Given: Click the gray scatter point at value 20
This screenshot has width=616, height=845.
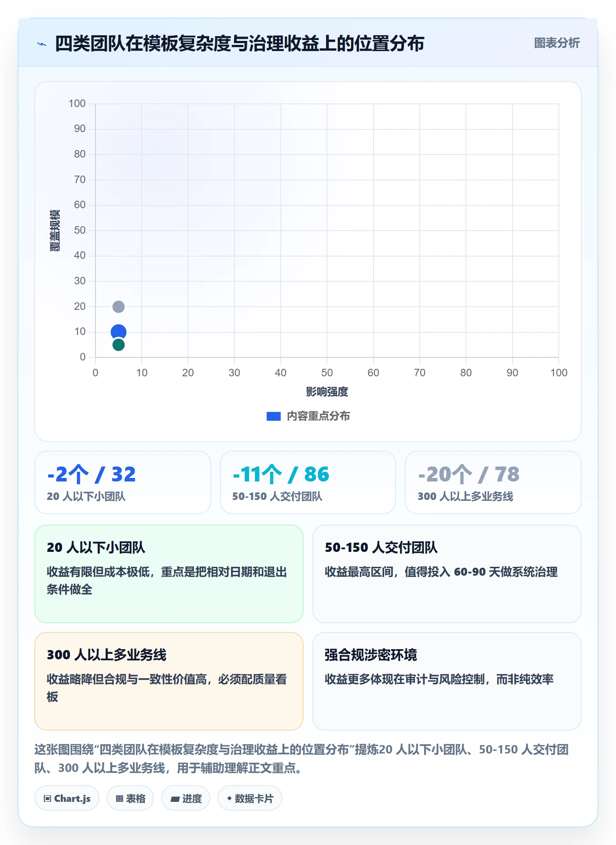Looking at the screenshot, I should tap(118, 307).
